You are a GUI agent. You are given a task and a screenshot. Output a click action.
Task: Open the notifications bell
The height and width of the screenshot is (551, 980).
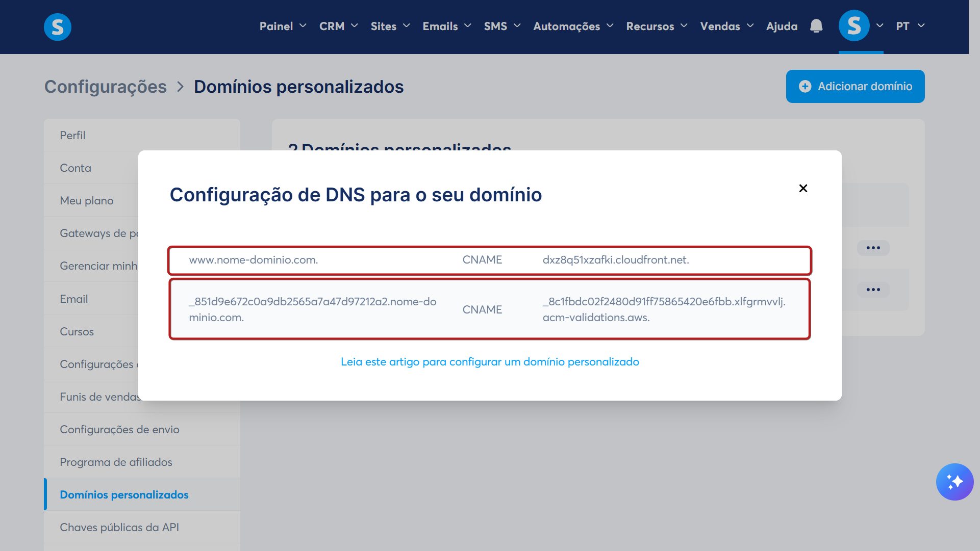click(816, 26)
